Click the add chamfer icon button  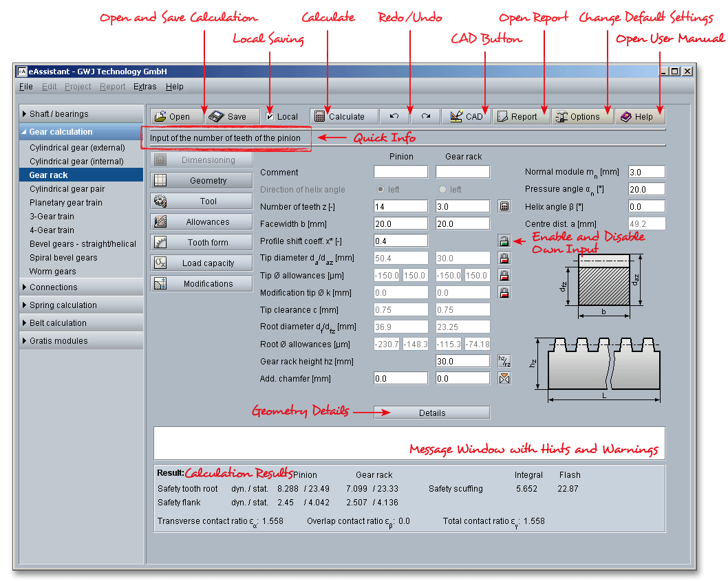tap(504, 378)
